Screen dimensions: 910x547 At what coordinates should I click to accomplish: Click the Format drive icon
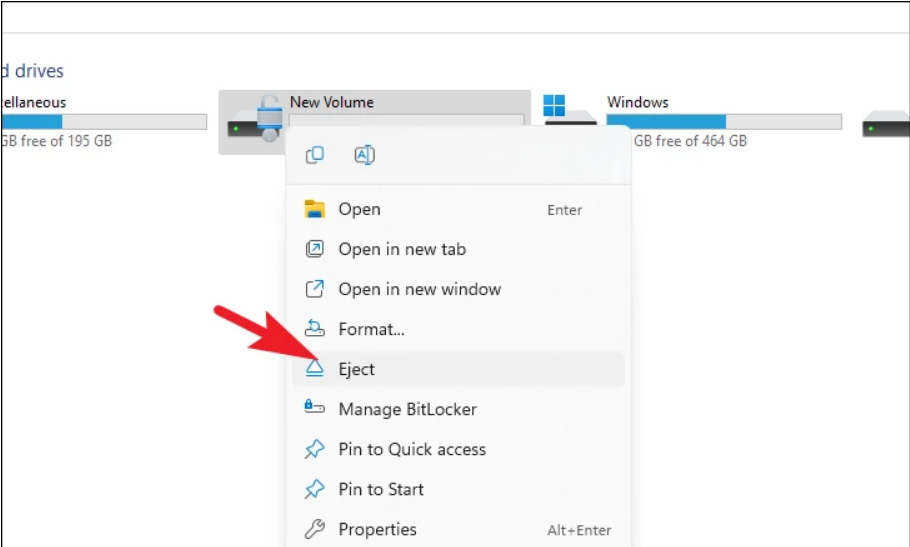tap(315, 329)
